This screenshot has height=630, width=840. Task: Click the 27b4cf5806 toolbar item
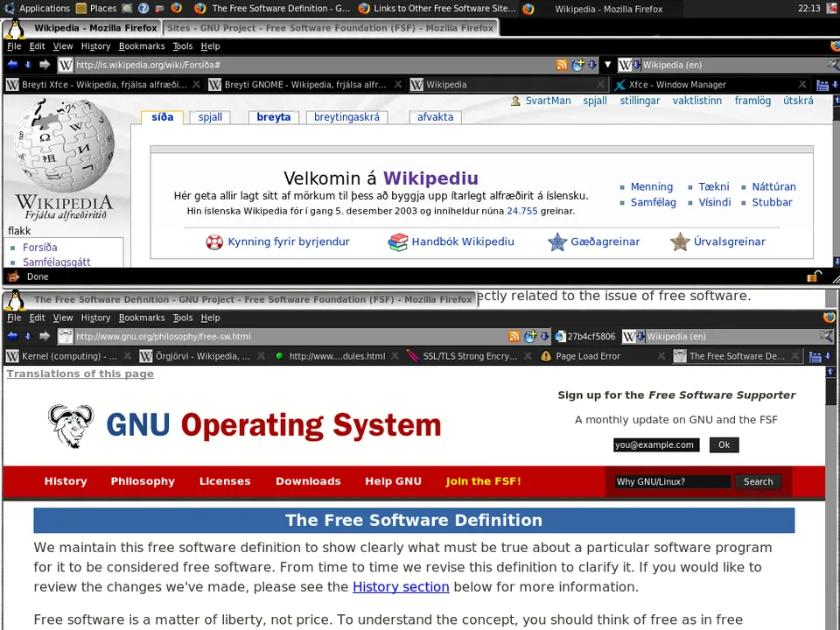coord(585,336)
